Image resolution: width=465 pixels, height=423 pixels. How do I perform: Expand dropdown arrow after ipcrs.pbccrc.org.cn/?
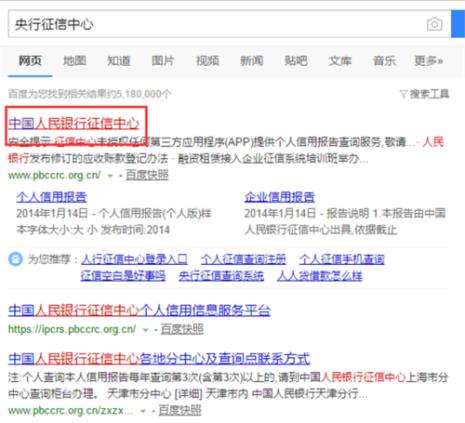tap(145, 330)
